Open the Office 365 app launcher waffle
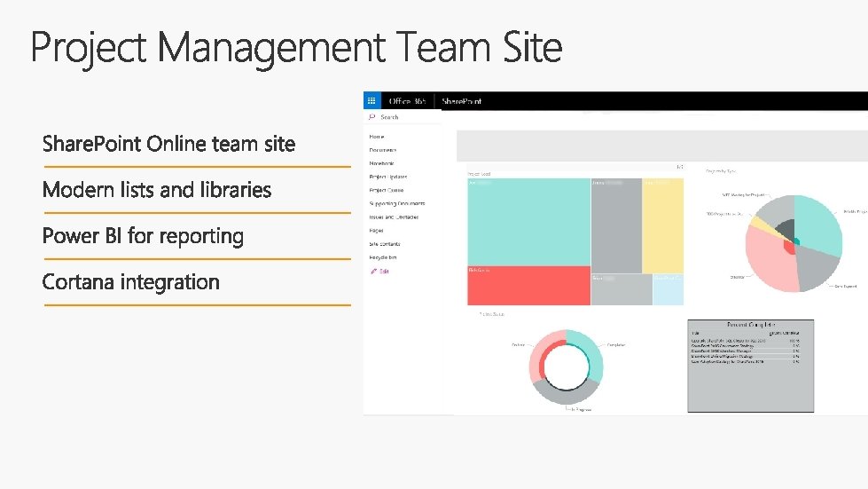 tap(372, 101)
